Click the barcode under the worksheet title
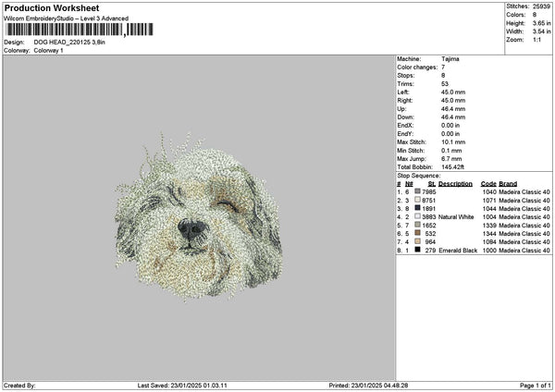This screenshot has height=392, width=555. click(x=79, y=30)
